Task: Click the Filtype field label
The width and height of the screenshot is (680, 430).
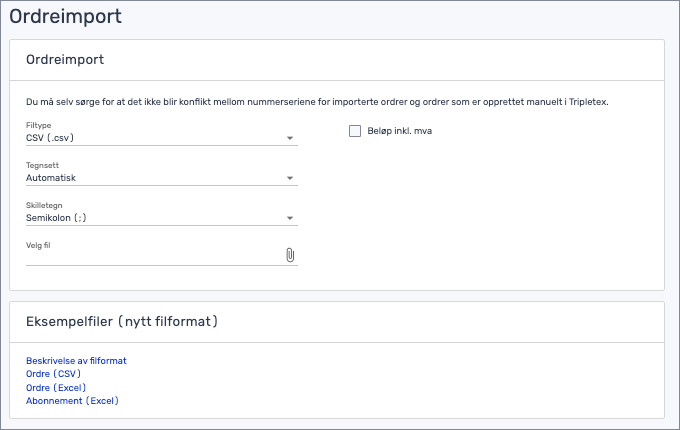Action: tap(38, 125)
